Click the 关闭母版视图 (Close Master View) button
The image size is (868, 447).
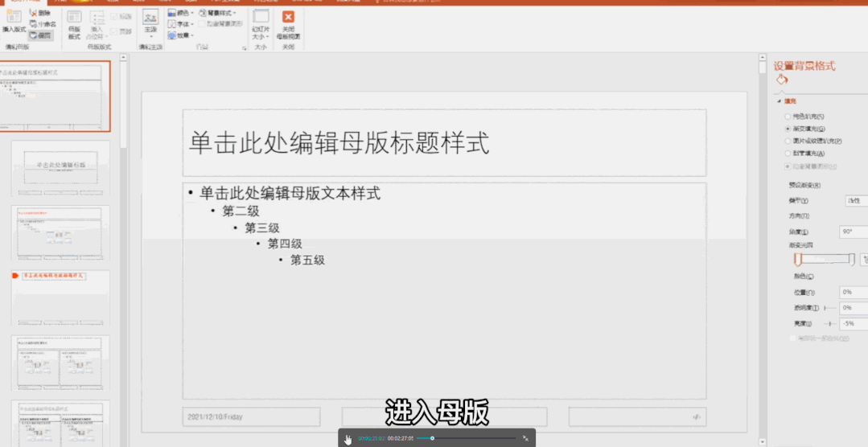click(288, 25)
